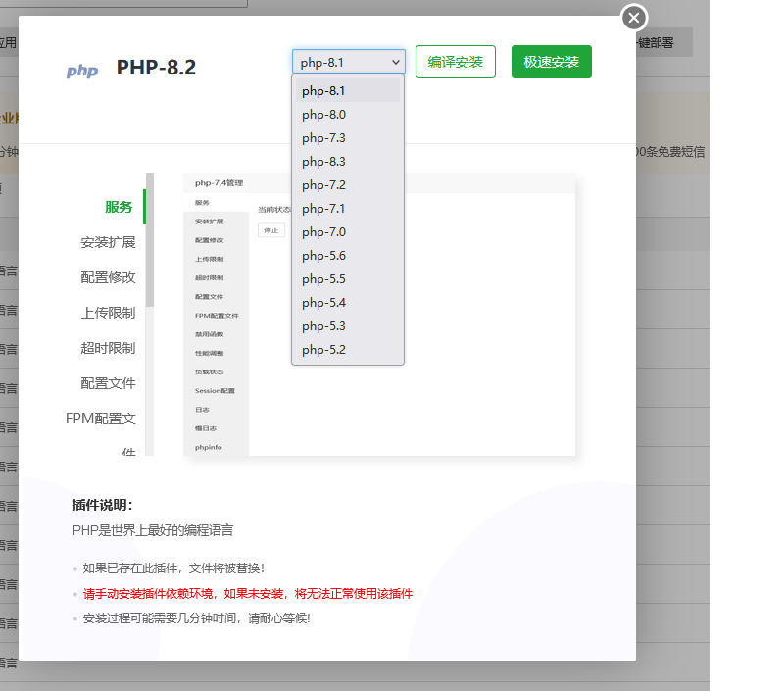Viewport: 784px width, 691px height.
Task: Open the 超时限制 tab
Action: pyautogui.click(x=108, y=348)
